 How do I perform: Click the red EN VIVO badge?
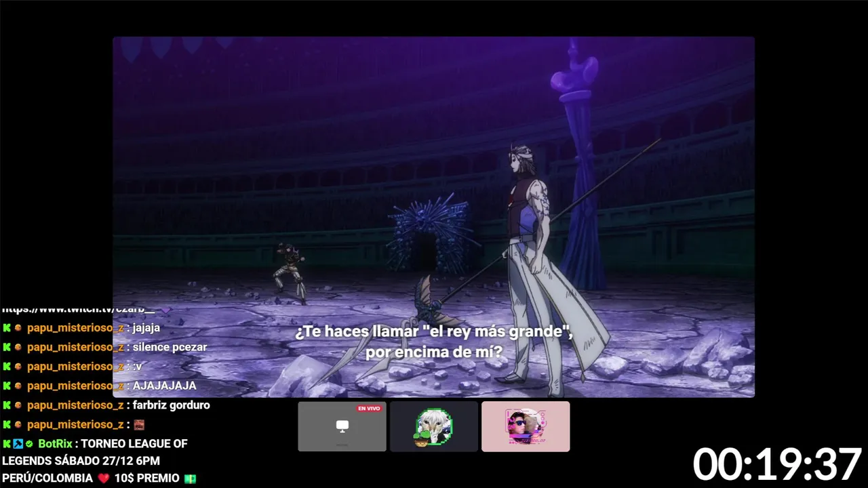click(370, 409)
